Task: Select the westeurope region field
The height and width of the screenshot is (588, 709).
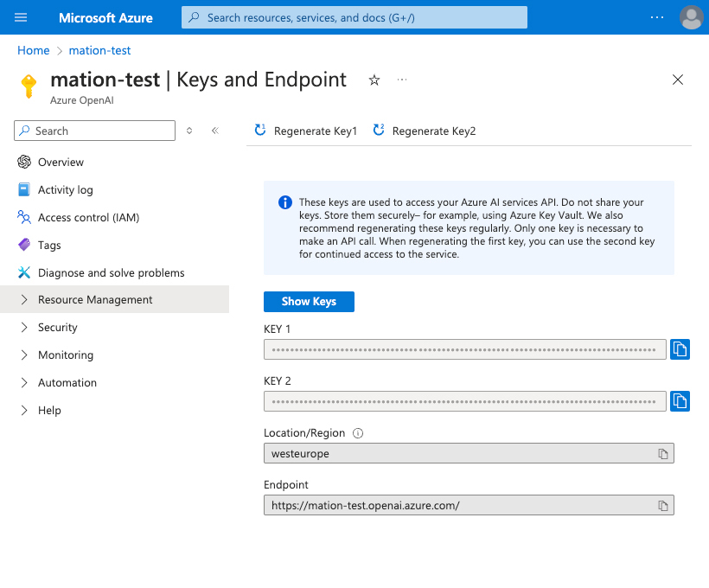Action: (x=469, y=453)
